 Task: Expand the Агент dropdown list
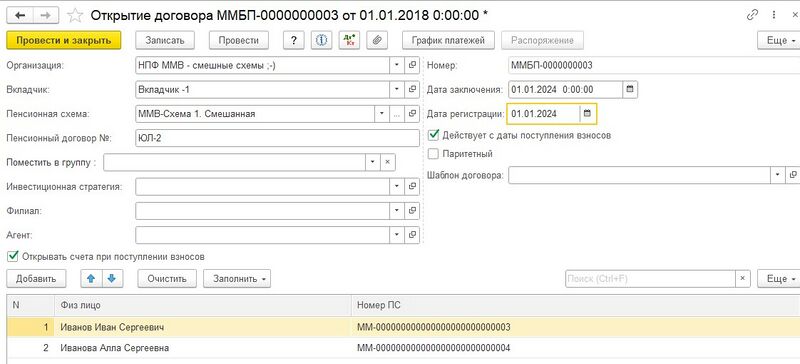pos(397,235)
